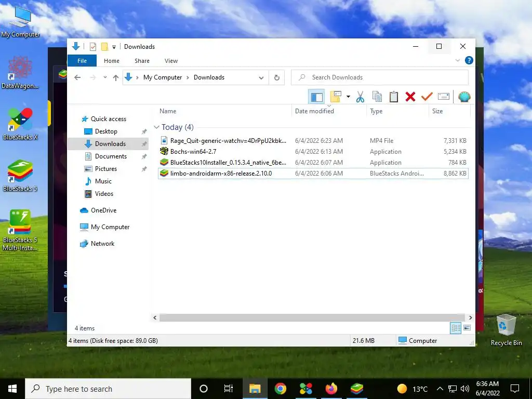Select OneDrive in navigation pane
This screenshot has width=532, height=399.
pos(103,210)
